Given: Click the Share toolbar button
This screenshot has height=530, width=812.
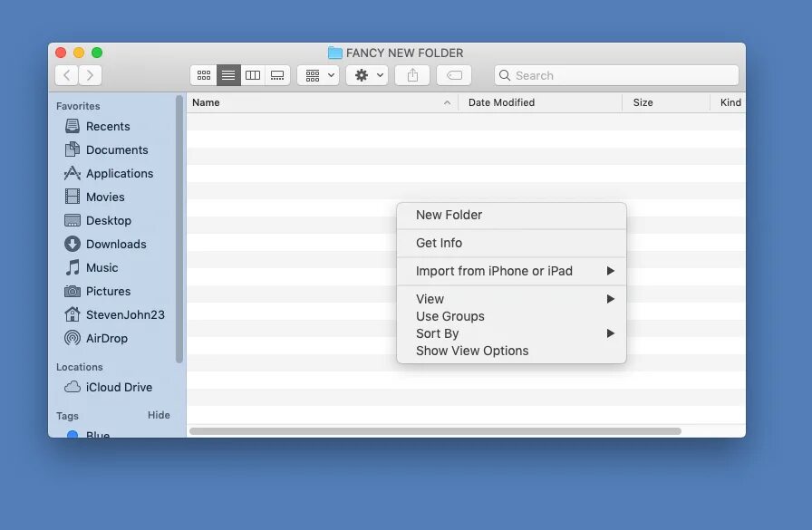Looking at the screenshot, I should 412,75.
